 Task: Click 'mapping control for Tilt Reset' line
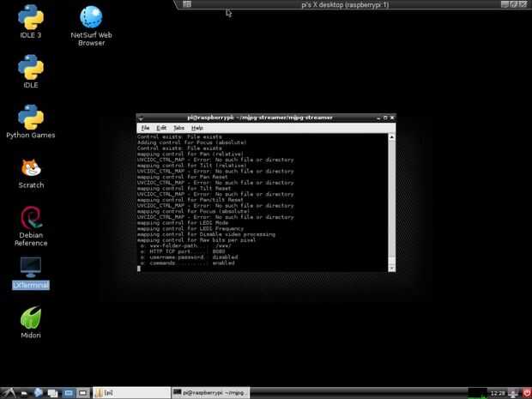(184, 188)
